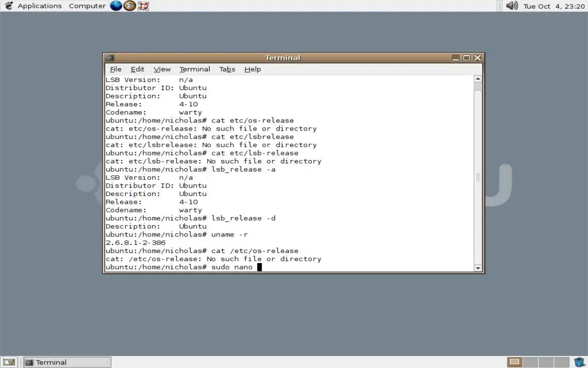Click the volume speaker icon
This screenshot has width=588, height=368.
[512, 6]
